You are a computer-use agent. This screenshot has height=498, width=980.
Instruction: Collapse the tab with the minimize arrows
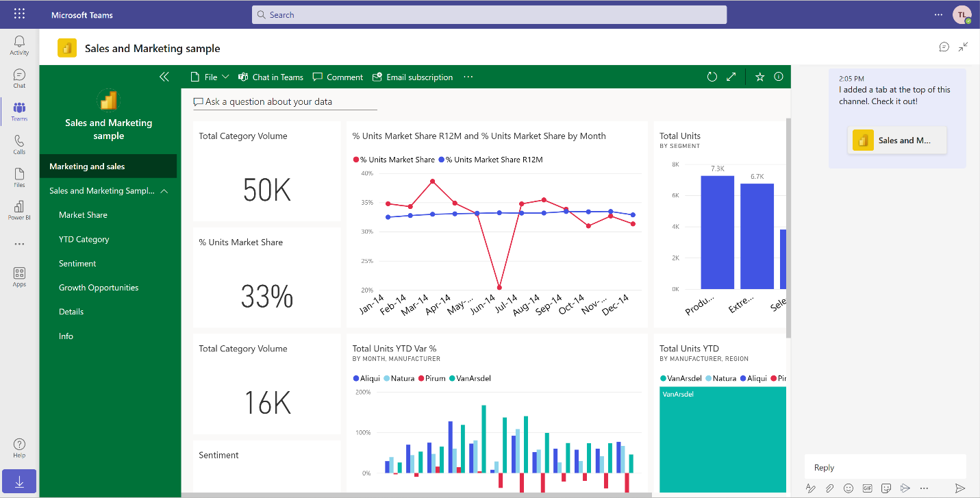pos(964,47)
